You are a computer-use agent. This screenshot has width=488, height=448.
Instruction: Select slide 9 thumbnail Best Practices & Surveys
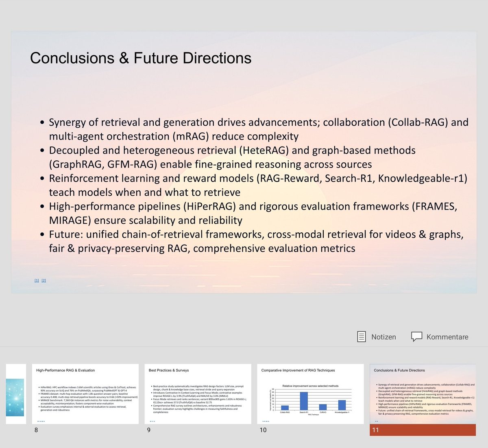click(x=198, y=394)
